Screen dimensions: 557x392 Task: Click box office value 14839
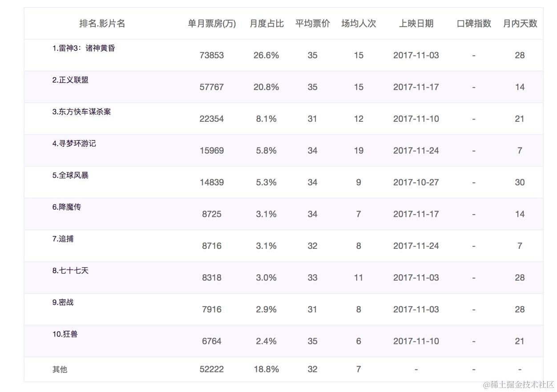(x=212, y=182)
